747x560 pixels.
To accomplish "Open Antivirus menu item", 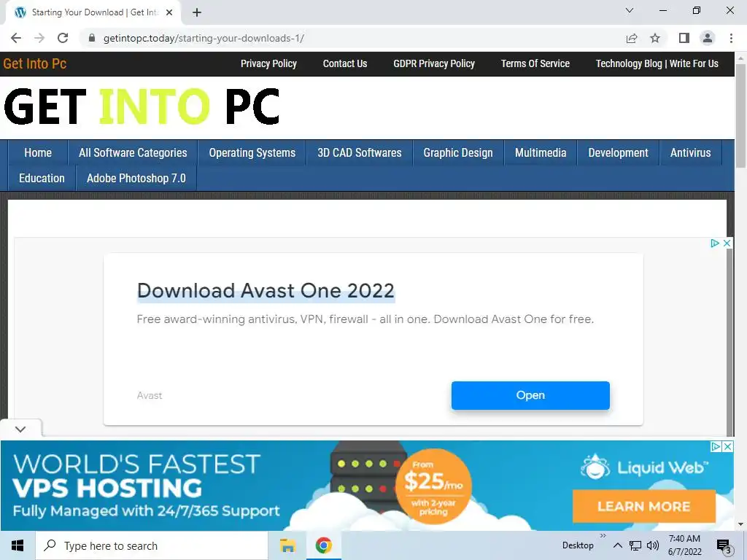I will (690, 153).
